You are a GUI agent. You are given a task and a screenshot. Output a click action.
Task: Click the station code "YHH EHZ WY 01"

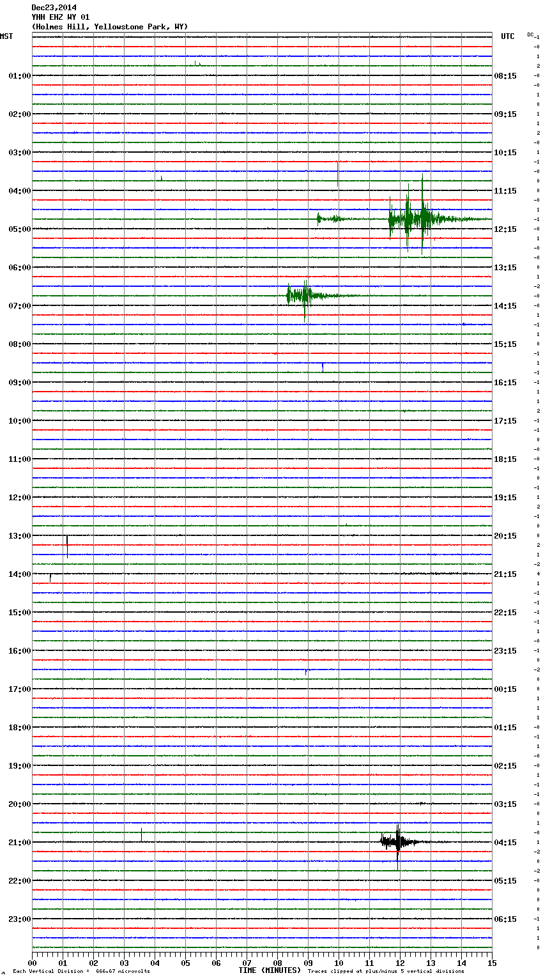click(61, 17)
